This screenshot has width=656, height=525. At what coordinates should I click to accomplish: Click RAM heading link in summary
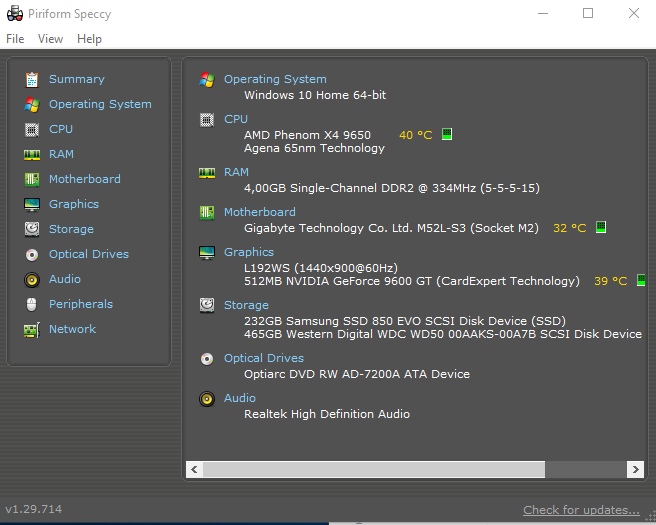pyautogui.click(x=236, y=172)
